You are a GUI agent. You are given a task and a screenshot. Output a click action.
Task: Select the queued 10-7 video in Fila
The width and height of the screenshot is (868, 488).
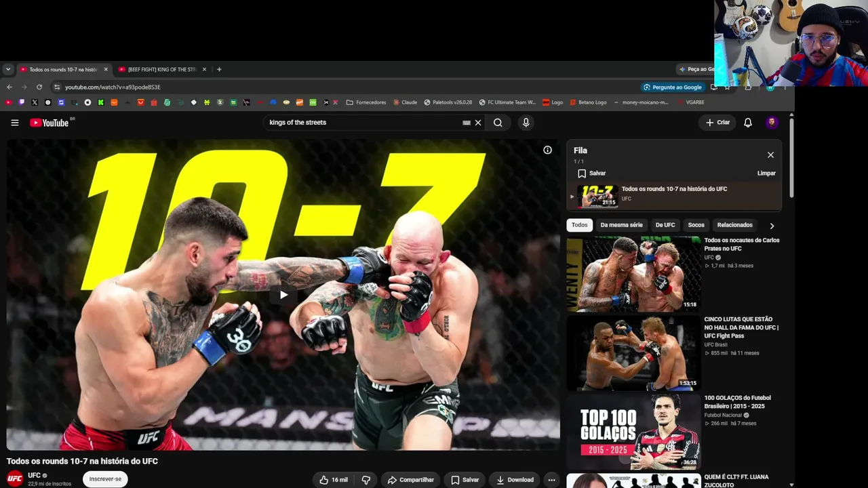coord(674,196)
